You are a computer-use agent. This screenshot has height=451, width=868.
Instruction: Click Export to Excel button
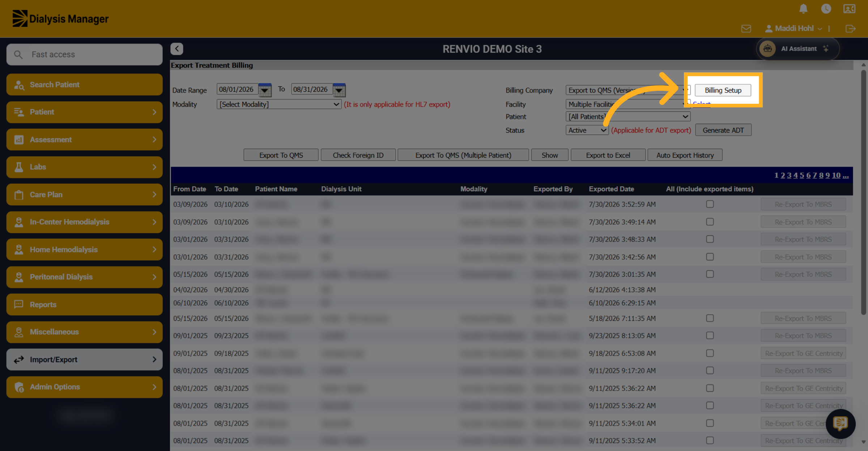tap(608, 155)
